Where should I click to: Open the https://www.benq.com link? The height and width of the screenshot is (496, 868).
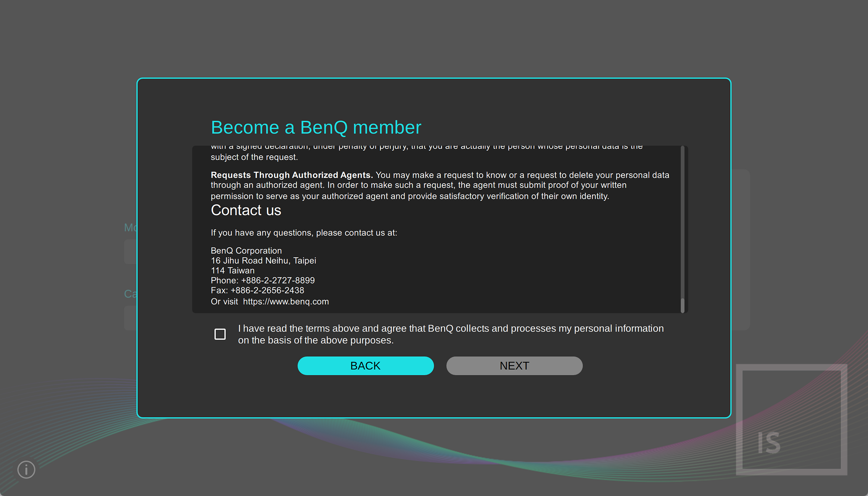pos(286,301)
